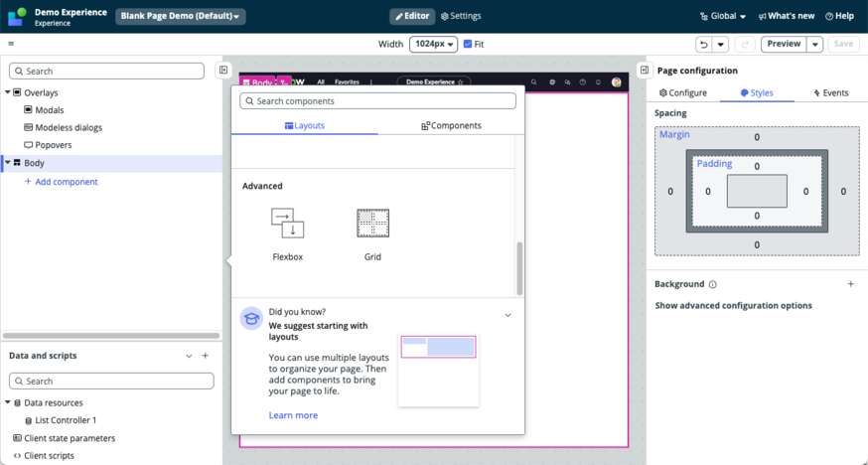The width and height of the screenshot is (868, 465).
Task: Click the chat icon in the preview header
Action: (x=567, y=81)
